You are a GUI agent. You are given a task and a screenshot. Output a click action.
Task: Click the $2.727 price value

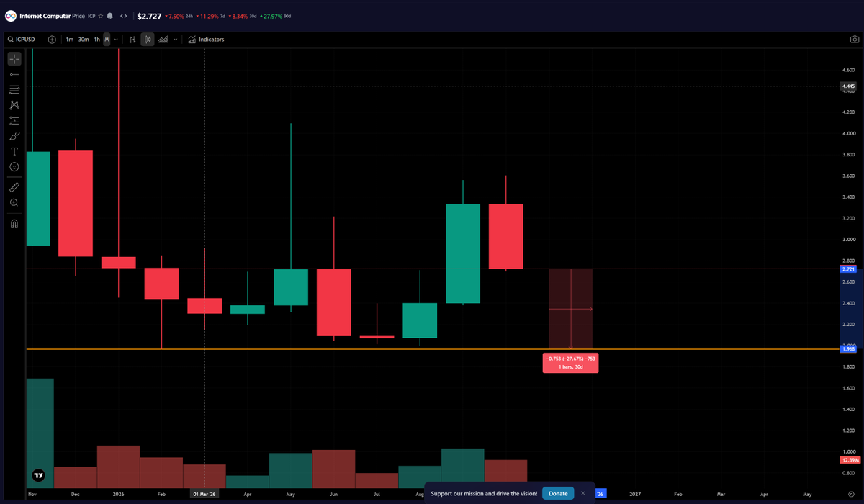coord(149,16)
